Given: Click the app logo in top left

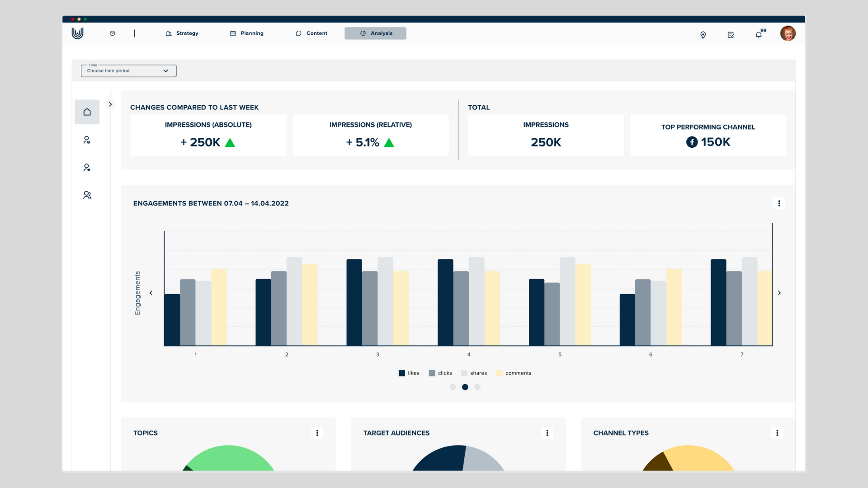Looking at the screenshot, I should [x=77, y=33].
